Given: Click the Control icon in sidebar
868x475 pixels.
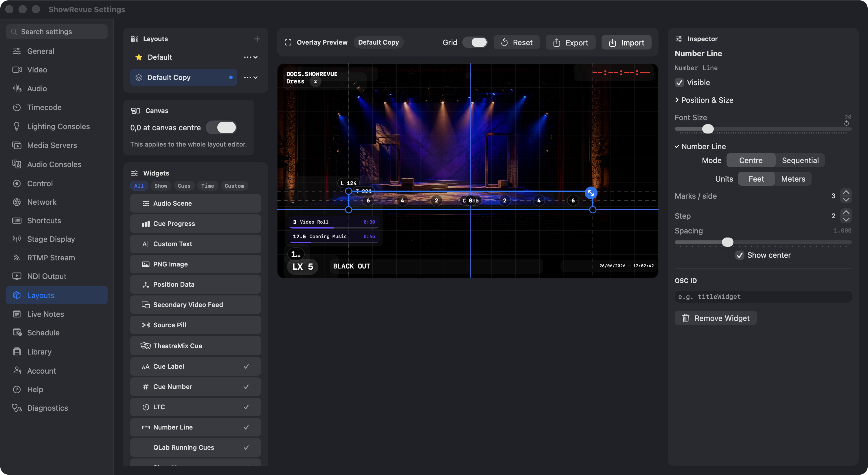Looking at the screenshot, I should click(16, 184).
